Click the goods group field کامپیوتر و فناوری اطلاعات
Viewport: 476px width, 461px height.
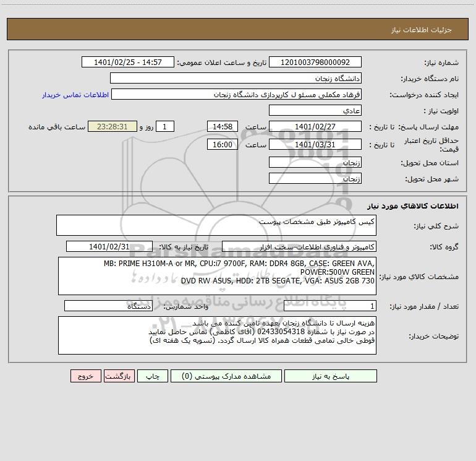tap(299, 247)
